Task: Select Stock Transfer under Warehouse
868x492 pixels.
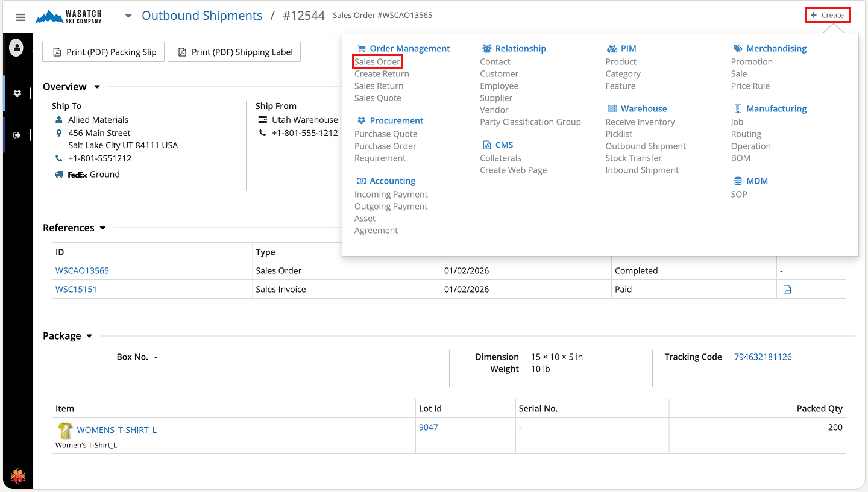Action: [634, 158]
